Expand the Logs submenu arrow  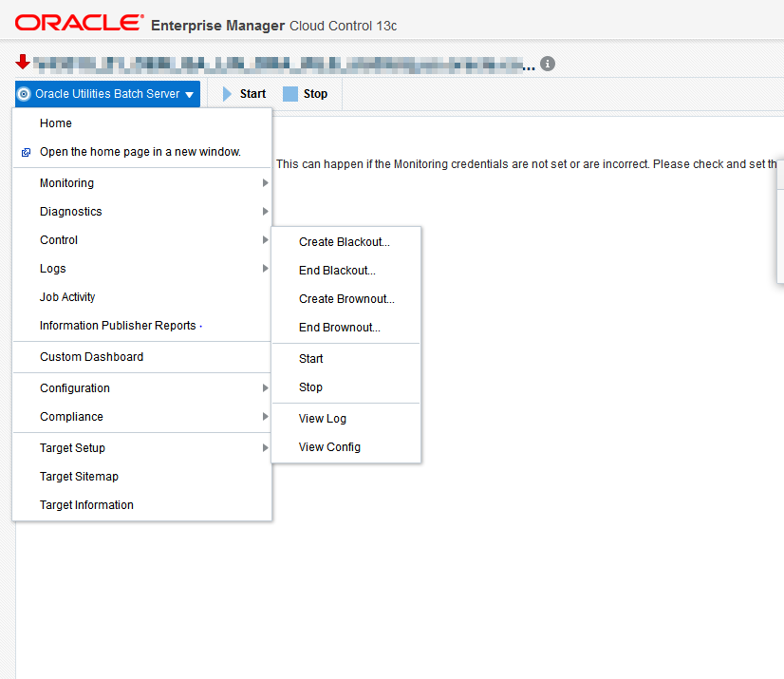coord(266,269)
